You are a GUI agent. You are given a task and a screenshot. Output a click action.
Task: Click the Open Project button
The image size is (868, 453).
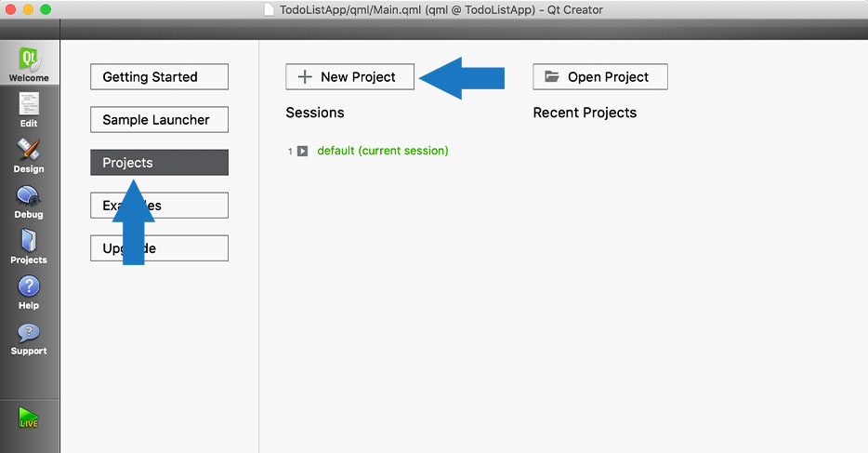[600, 76]
